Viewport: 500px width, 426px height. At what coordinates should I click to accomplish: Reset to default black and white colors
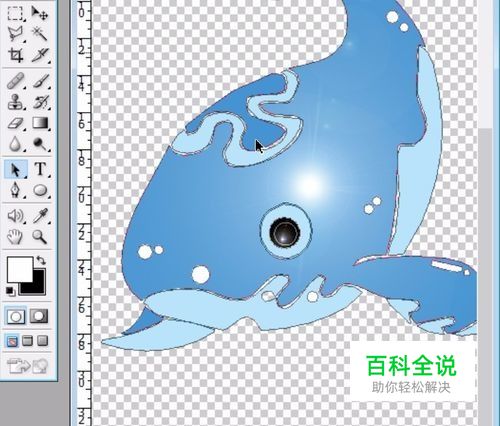click(x=10, y=291)
